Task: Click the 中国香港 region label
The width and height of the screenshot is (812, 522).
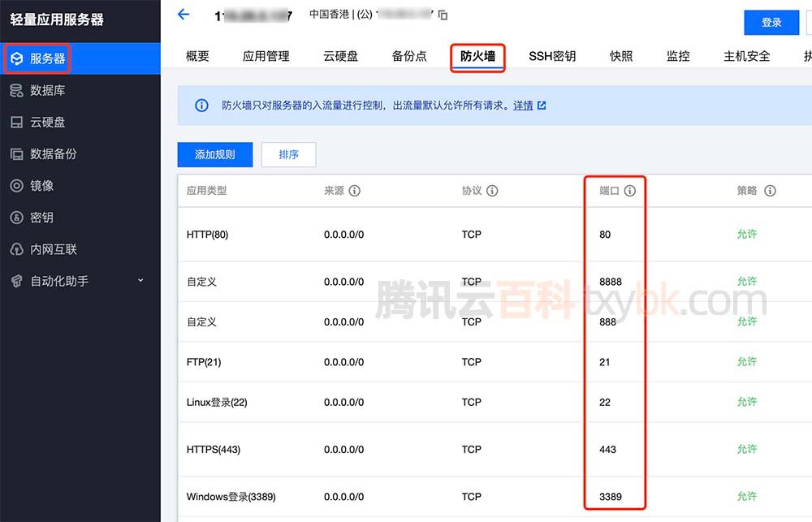Action: click(x=329, y=15)
